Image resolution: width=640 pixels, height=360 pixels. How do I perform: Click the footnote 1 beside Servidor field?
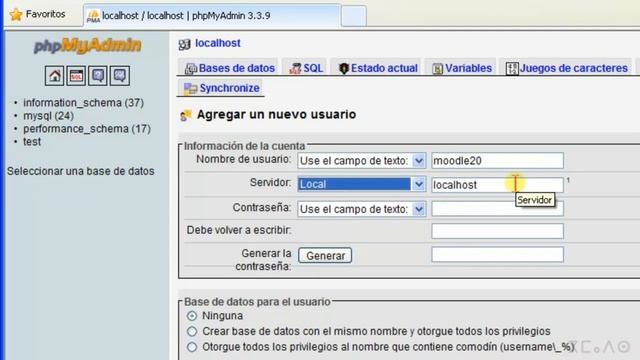[568, 180]
